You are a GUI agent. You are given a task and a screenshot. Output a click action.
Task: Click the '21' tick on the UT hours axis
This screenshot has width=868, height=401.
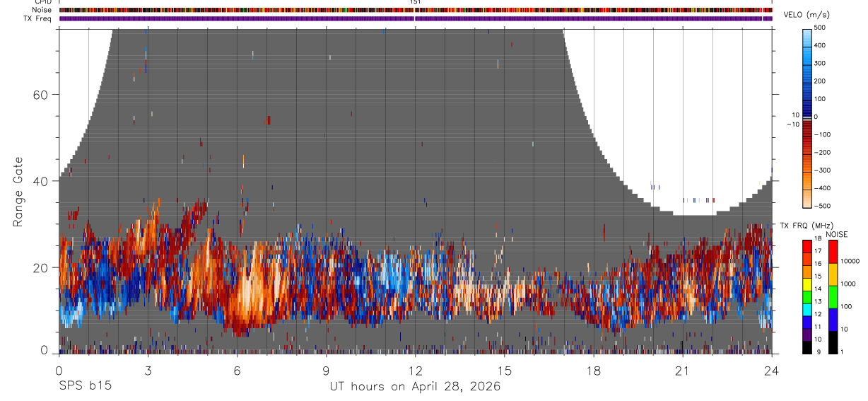(683, 371)
